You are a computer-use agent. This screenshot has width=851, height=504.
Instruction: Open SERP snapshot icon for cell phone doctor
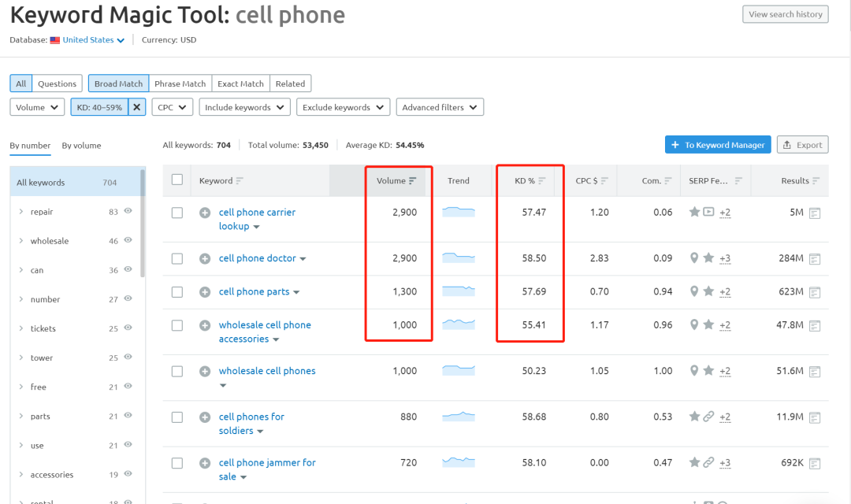(815, 258)
